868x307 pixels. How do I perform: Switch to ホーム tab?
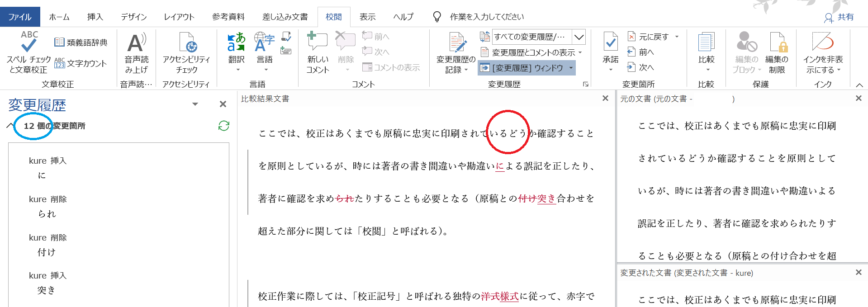[x=59, y=17]
